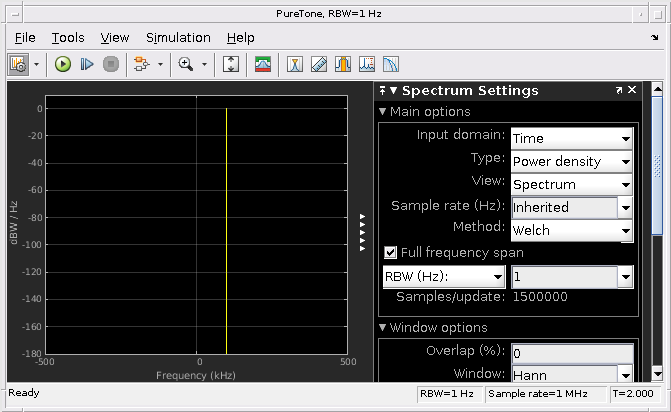The height and width of the screenshot is (412, 671).
Task: Click the Step Forward icon
Action: 87,64
